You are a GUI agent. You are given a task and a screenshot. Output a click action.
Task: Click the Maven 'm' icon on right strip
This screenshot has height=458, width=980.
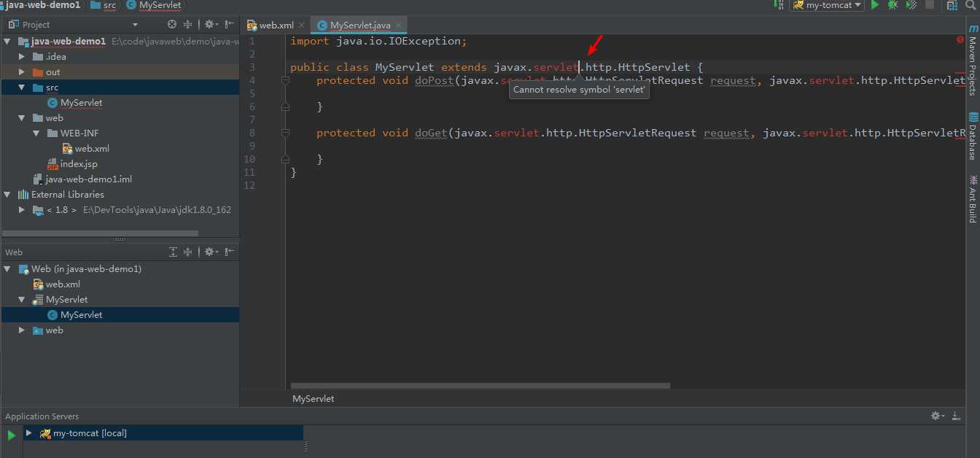click(973, 28)
